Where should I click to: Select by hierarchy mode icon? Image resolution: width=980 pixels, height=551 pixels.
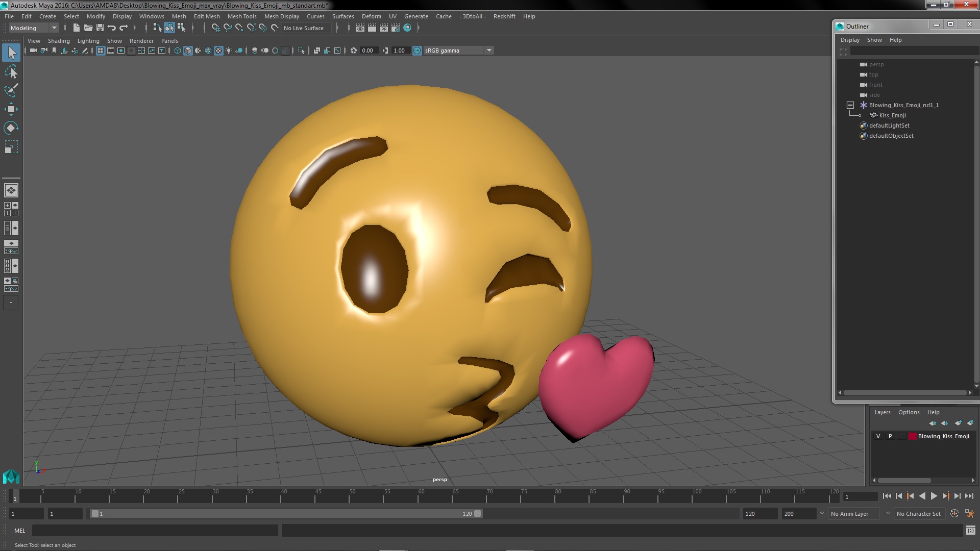tap(157, 28)
